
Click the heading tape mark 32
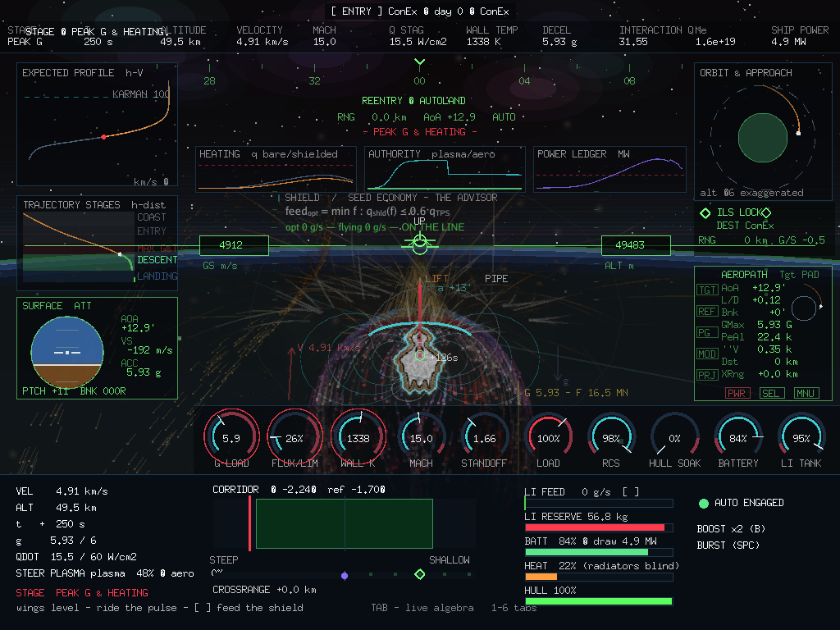[314, 81]
